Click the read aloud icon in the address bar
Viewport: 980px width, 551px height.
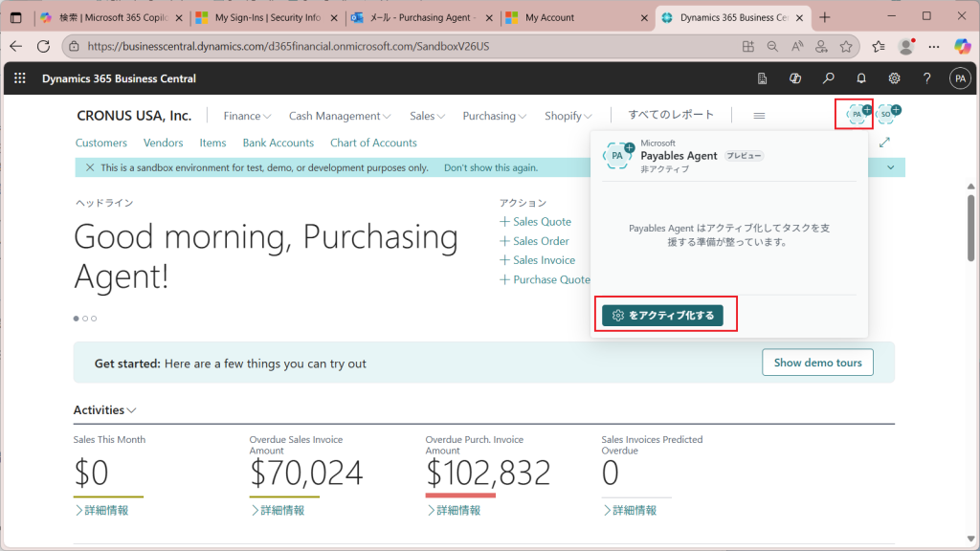797,46
